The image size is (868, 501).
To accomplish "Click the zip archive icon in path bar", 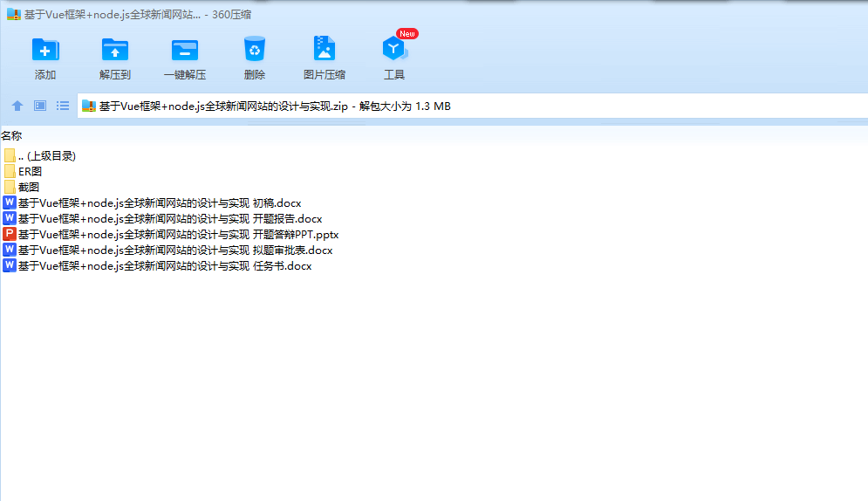I will (x=89, y=106).
